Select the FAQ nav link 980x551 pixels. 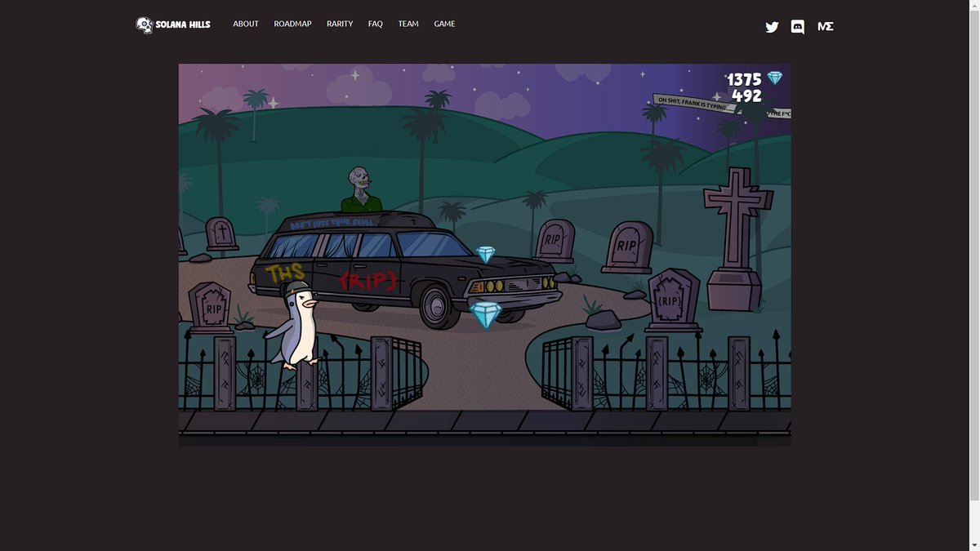[376, 24]
